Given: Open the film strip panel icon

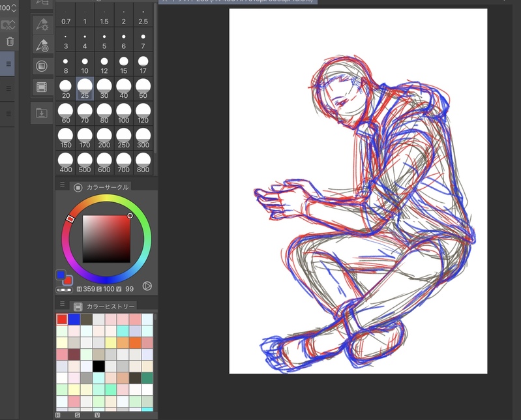Looking at the screenshot, I should coord(42,87).
